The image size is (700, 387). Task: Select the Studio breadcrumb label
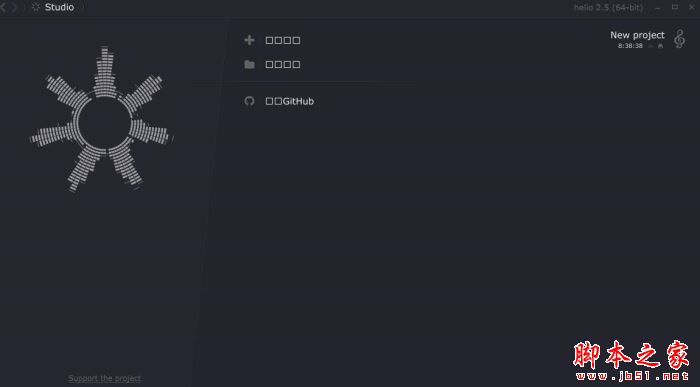[x=59, y=7]
